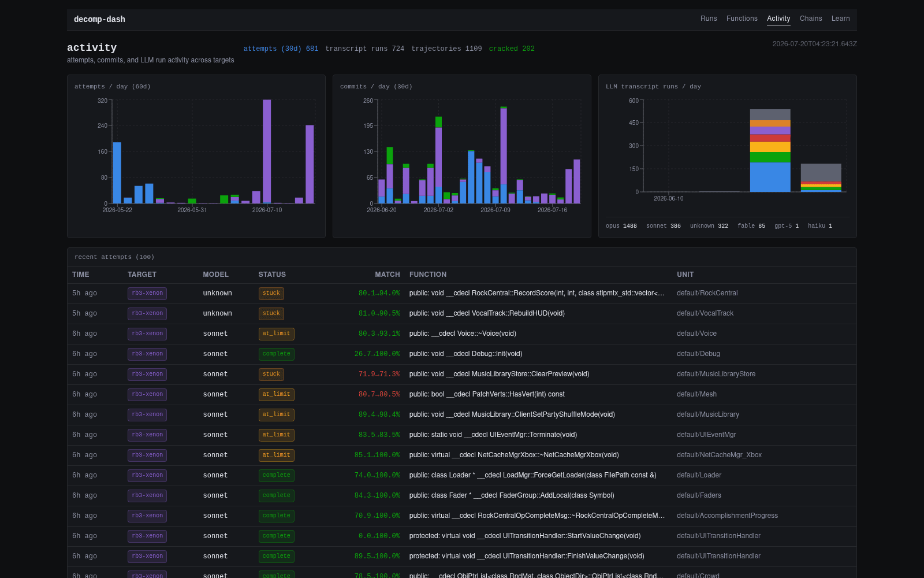Click the unknown 322 legend entry

[x=709, y=226]
